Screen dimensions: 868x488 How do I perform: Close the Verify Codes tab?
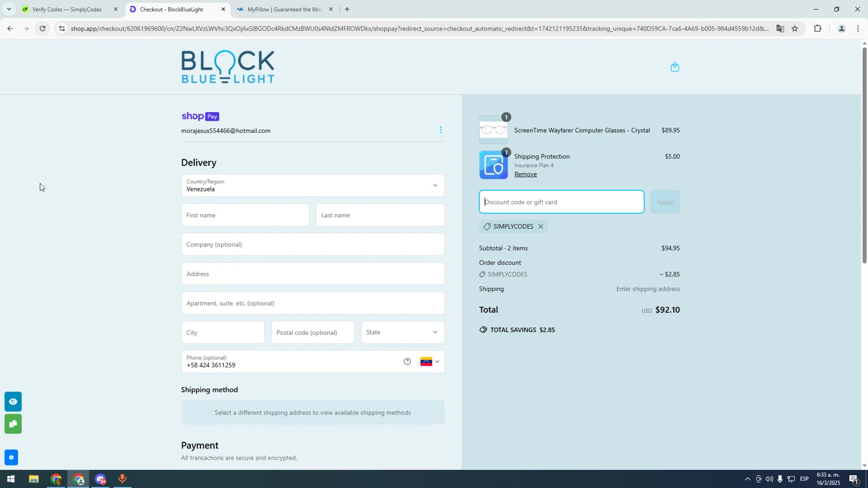(x=116, y=9)
